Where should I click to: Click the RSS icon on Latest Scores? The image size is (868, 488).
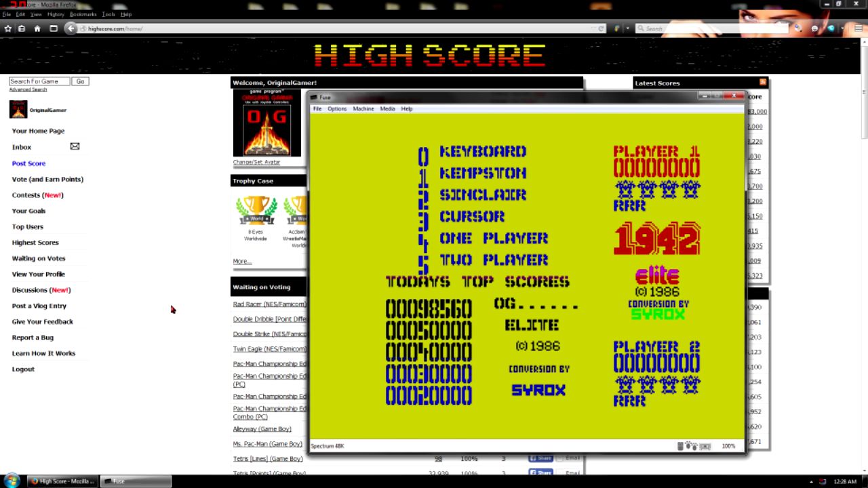point(763,83)
